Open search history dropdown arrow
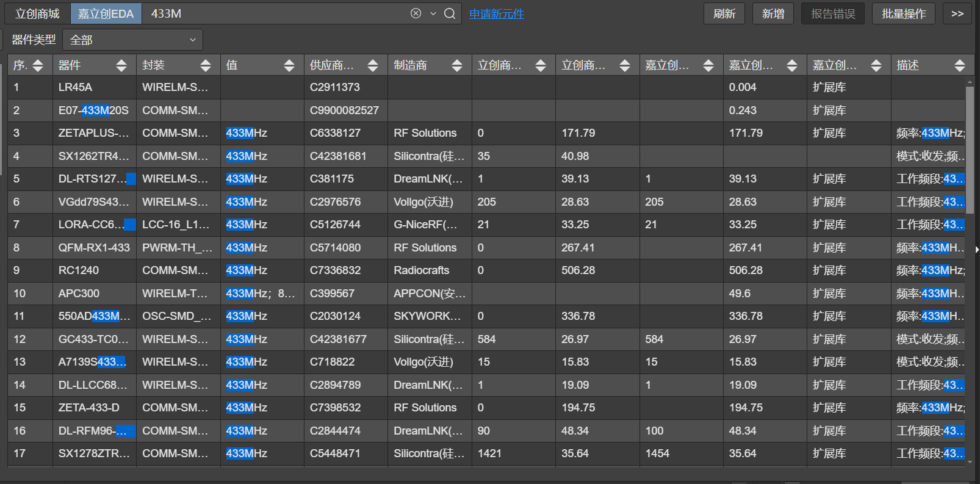980x484 pixels. pos(433,13)
